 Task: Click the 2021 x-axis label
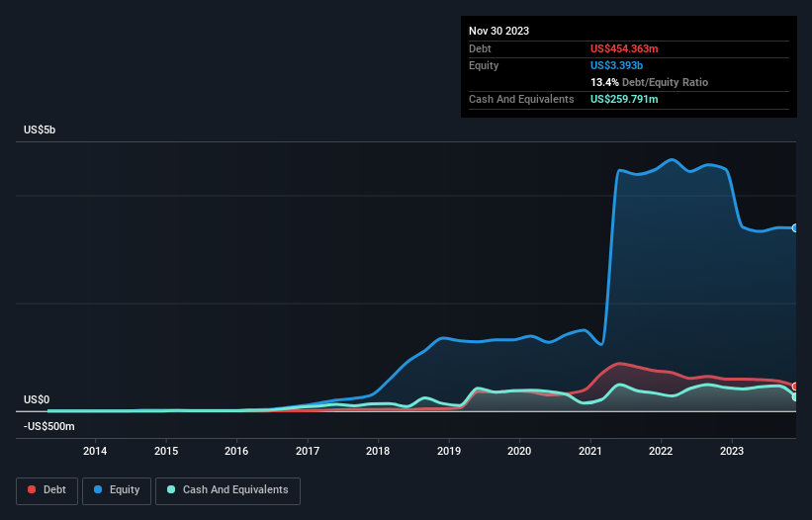point(589,451)
